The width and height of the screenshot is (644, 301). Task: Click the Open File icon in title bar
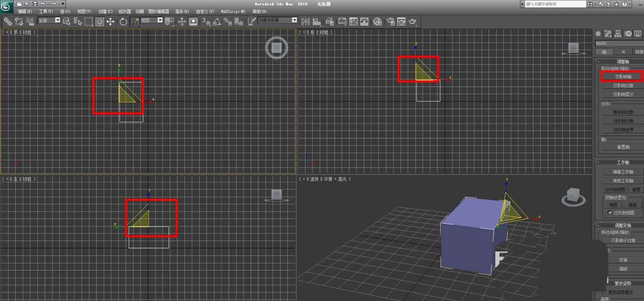pos(26,4)
